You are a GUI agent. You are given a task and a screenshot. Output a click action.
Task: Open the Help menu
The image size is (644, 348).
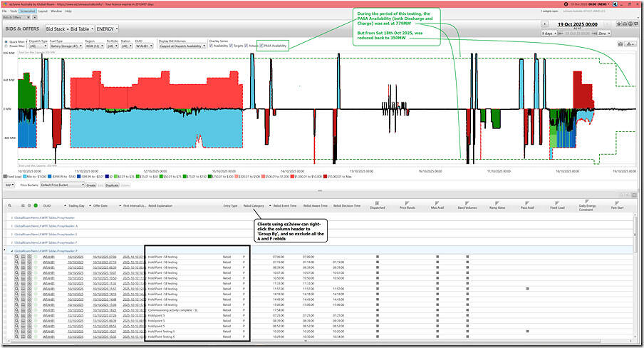pyautogui.click(x=68, y=11)
